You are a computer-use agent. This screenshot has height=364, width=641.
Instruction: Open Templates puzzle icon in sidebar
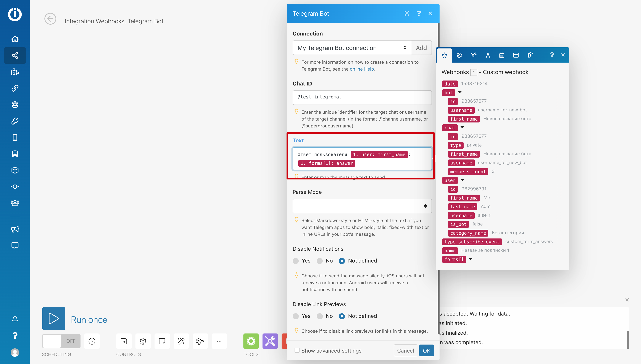click(15, 72)
